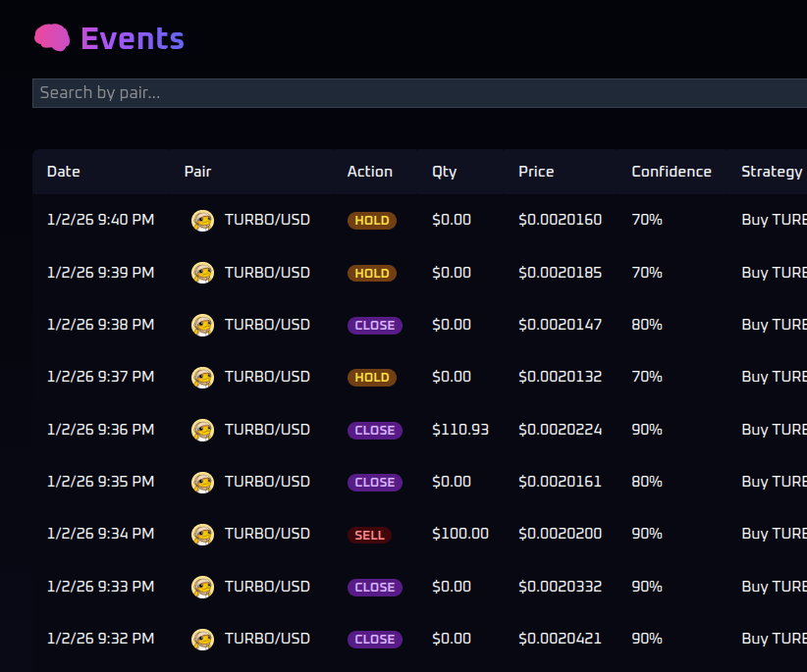Click TURBO coin icon in 9:33 PM row
Image resolution: width=807 pixels, height=672 pixels.
coord(202,587)
